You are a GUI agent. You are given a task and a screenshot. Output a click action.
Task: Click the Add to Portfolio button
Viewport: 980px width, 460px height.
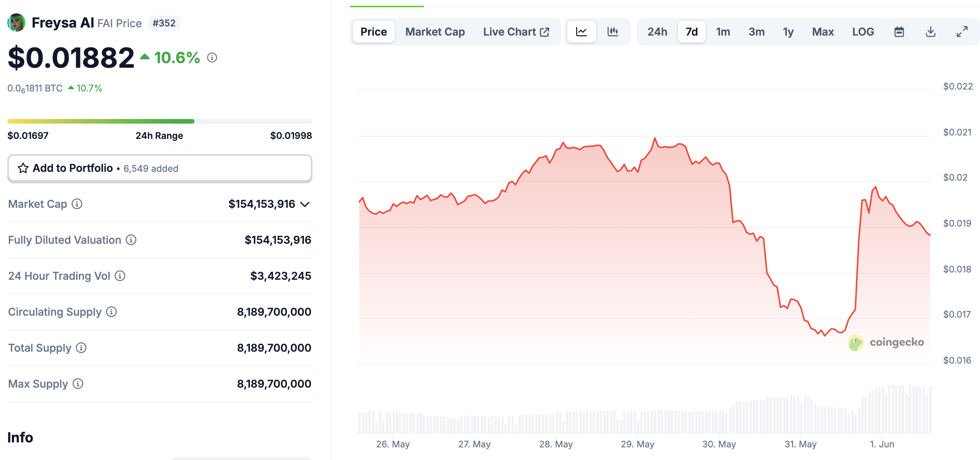click(x=160, y=168)
